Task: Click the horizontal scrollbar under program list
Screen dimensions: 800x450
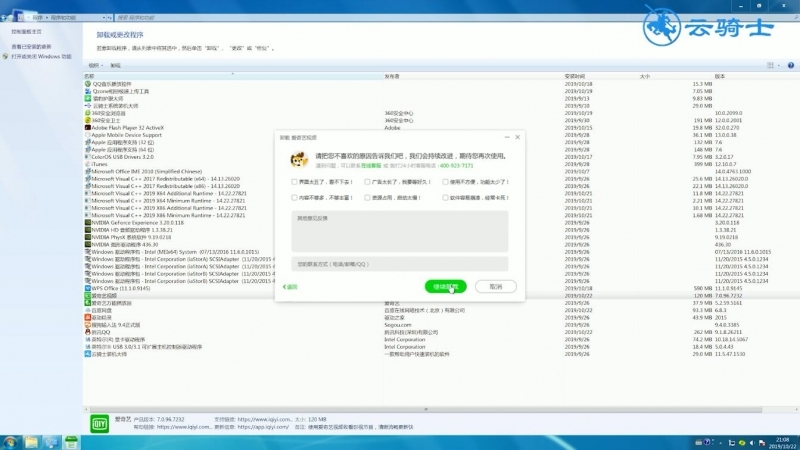Action: tap(426, 409)
